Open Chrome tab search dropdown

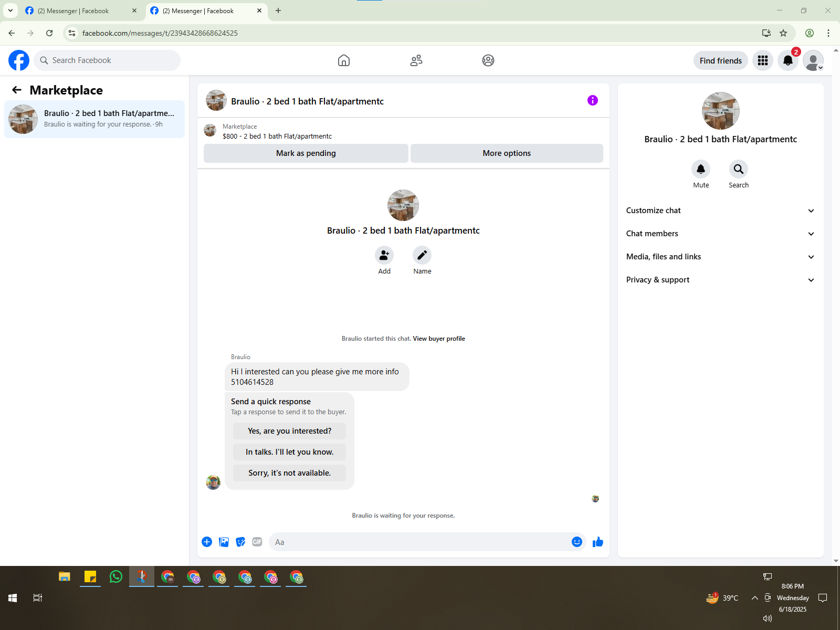(x=10, y=10)
